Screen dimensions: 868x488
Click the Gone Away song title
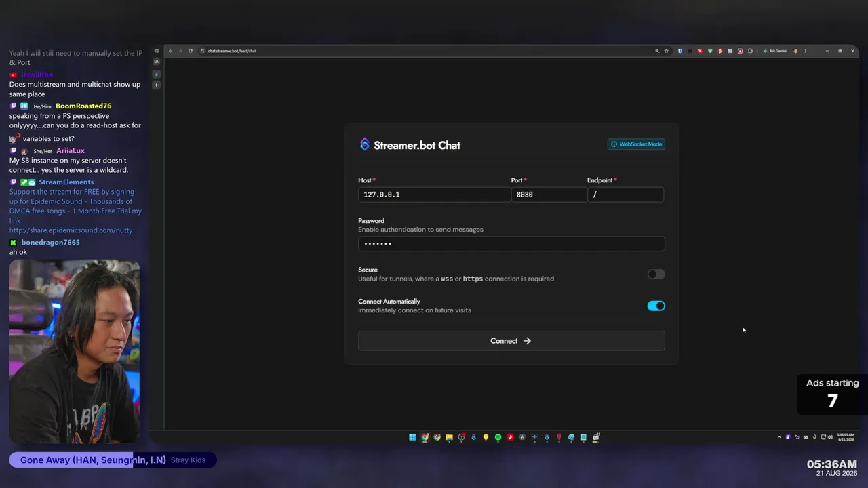tap(93, 460)
